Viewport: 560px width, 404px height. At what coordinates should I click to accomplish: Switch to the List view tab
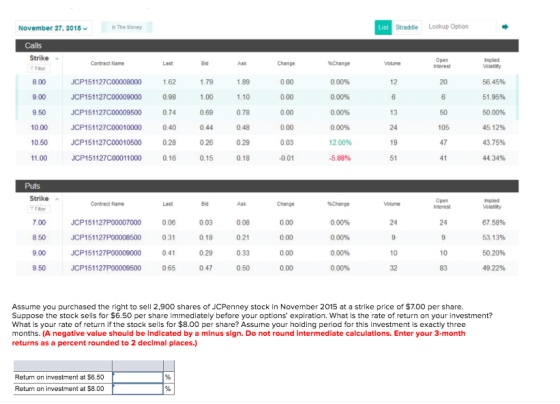[383, 27]
